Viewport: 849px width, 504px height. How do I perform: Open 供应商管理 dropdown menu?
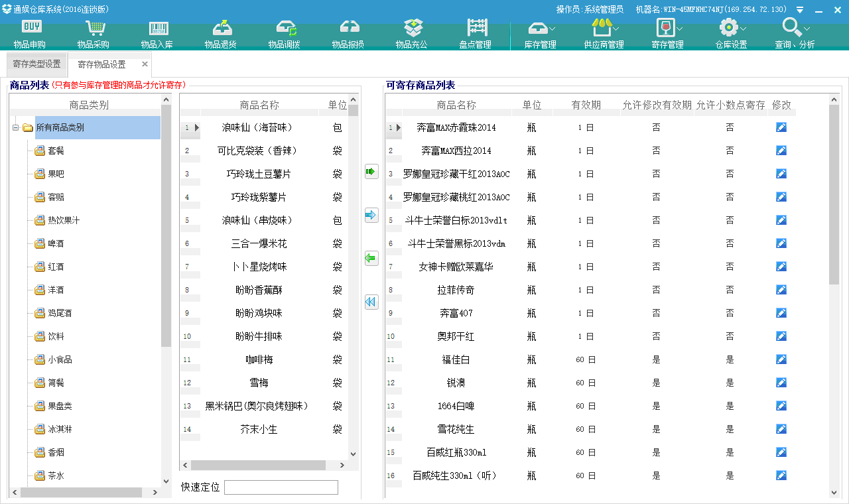[x=604, y=35]
